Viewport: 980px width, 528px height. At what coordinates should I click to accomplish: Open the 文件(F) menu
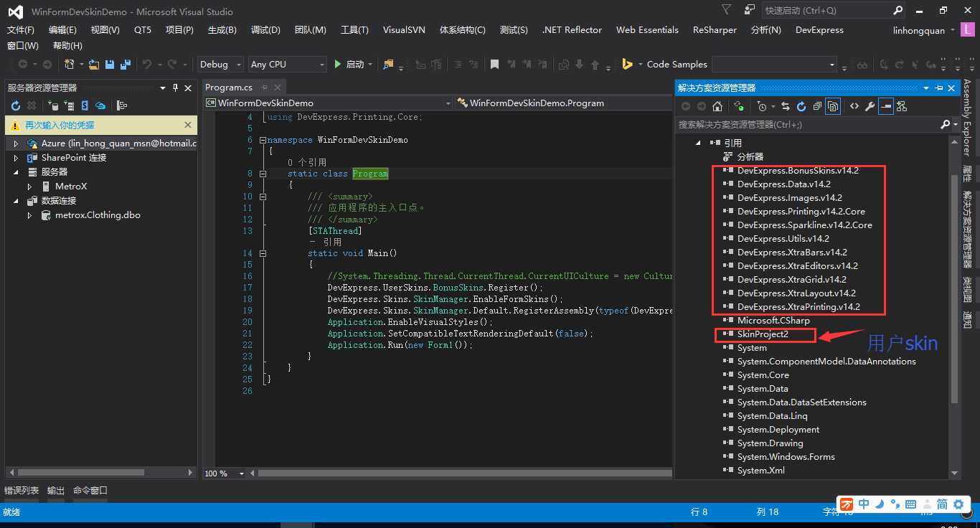point(21,30)
